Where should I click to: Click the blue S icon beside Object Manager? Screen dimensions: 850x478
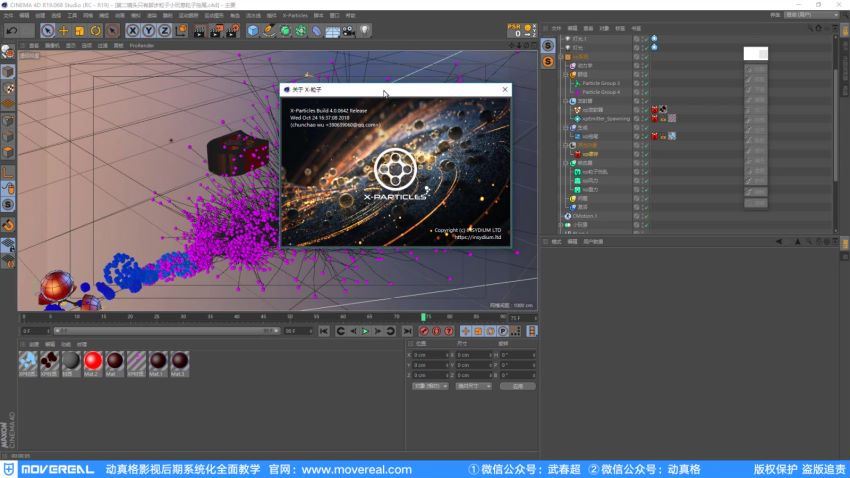(548, 46)
